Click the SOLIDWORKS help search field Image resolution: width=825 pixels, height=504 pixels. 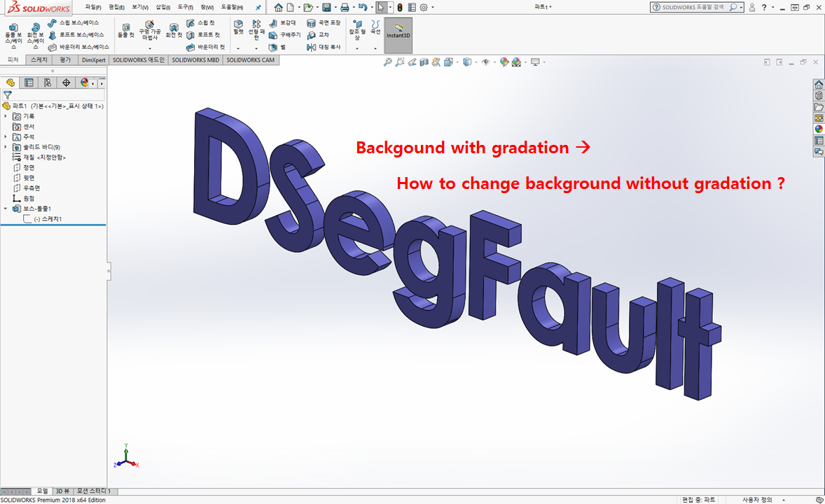692,8
